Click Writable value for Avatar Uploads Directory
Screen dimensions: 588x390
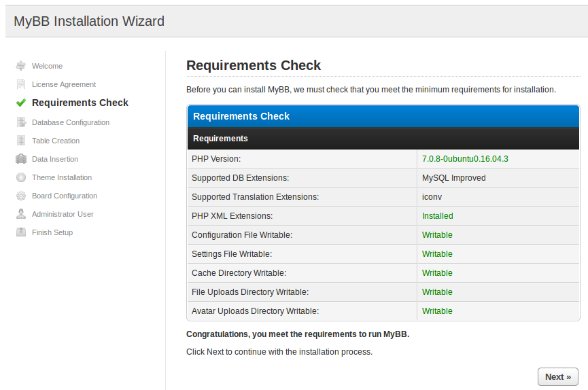coord(437,311)
